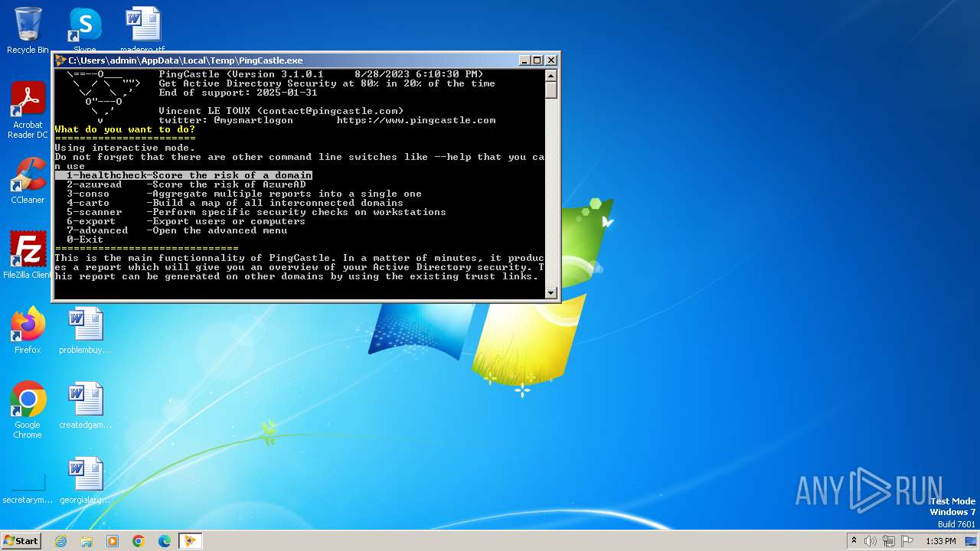This screenshot has height=551, width=980.
Task: Open the createdgam document icon
Action: pos(85,405)
